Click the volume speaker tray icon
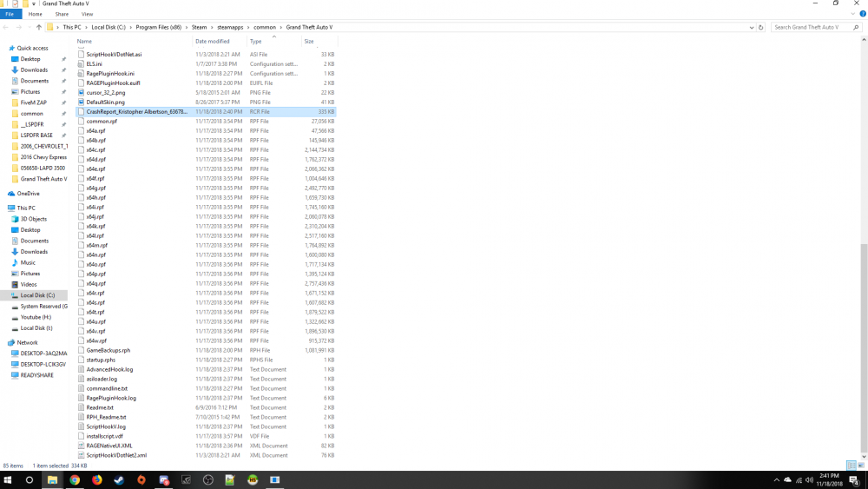The image size is (868, 489). 809,480
